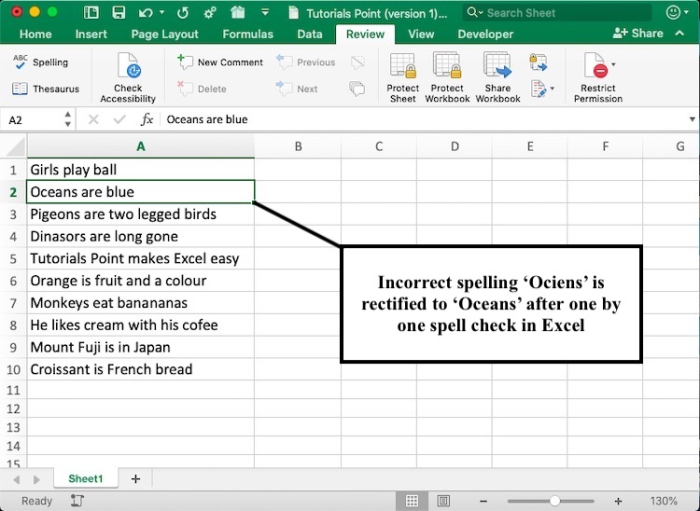
Task: Click the feedback smiley icon
Action: pyautogui.click(x=673, y=12)
